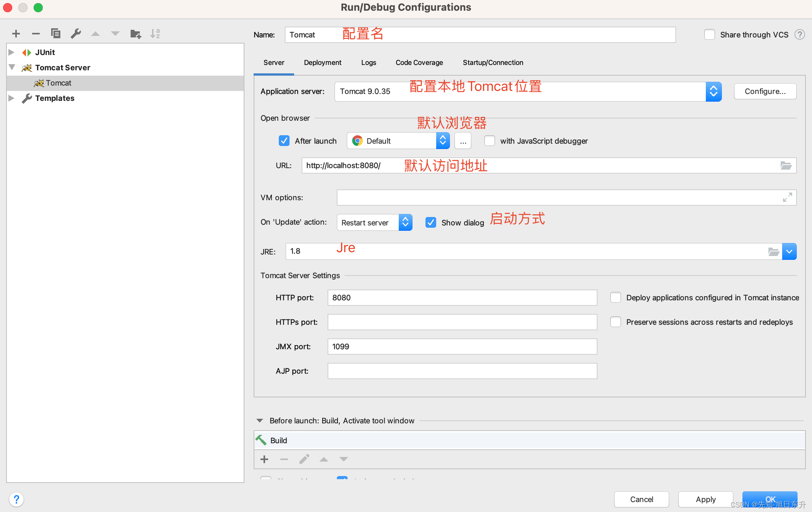Open the Default browser dropdown
The height and width of the screenshot is (512, 812).
coord(443,141)
